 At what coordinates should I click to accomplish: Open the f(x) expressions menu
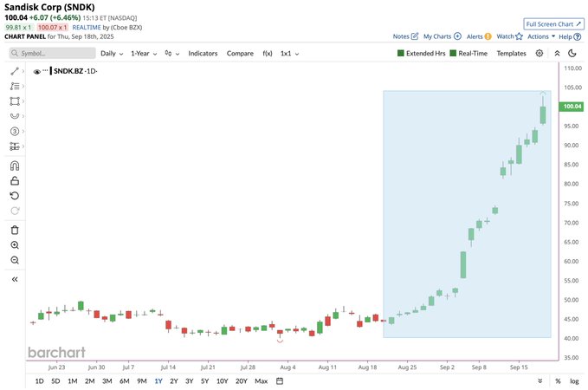(268, 54)
